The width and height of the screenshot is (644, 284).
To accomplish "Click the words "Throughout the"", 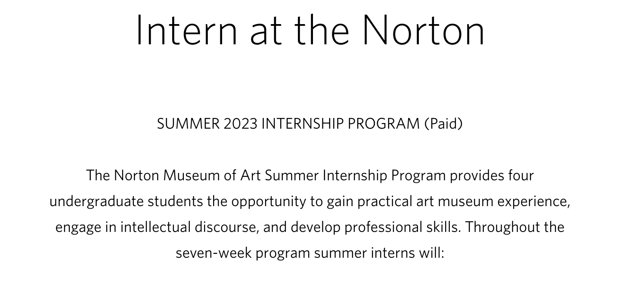I will pyautogui.click(x=514, y=227).
